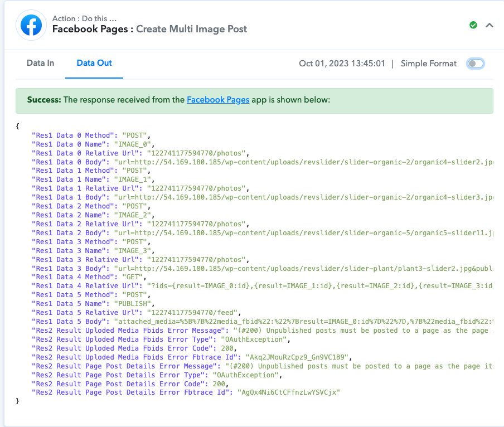Screen dimensions: 504x427
Task: Click the Res1 Data 4 Relative Url line
Action: 262,286
